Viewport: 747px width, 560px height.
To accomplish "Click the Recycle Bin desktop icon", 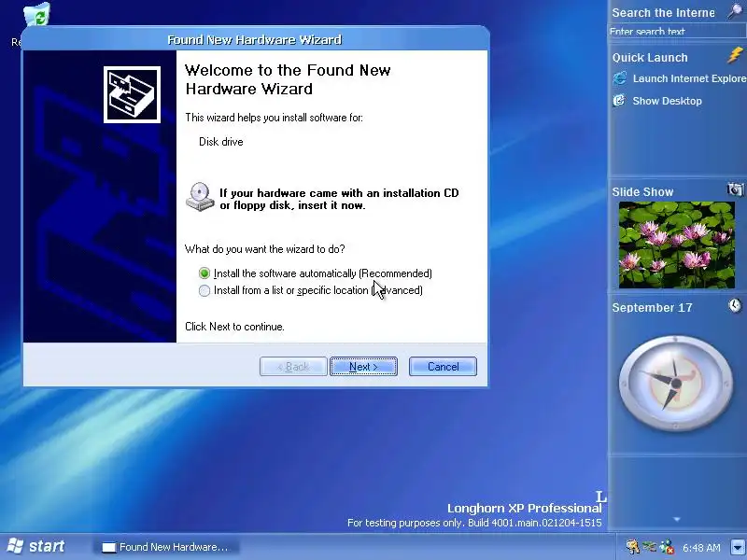I will [x=37, y=14].
